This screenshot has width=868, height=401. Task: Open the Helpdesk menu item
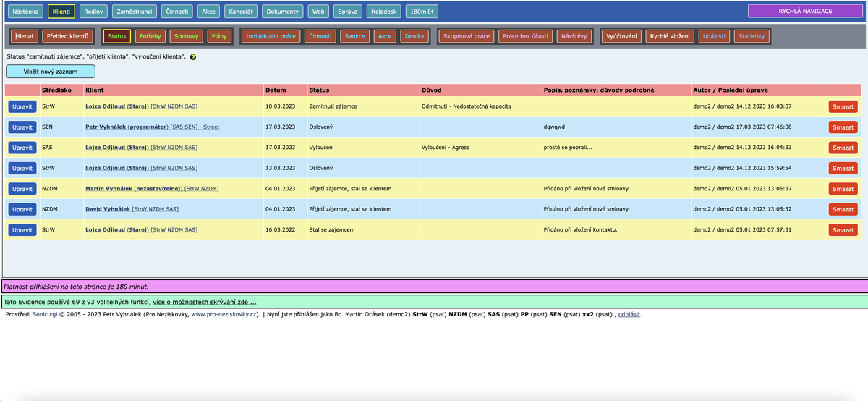(x=383, y=12)
